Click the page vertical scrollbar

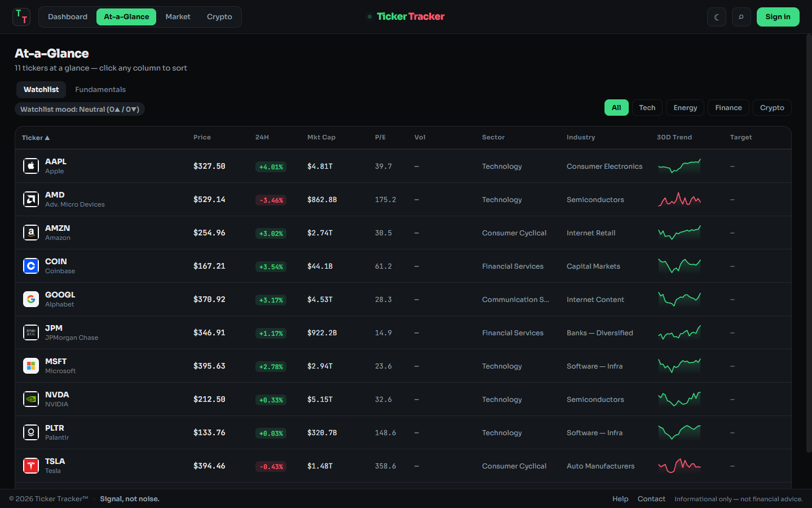tap(809, 243)
